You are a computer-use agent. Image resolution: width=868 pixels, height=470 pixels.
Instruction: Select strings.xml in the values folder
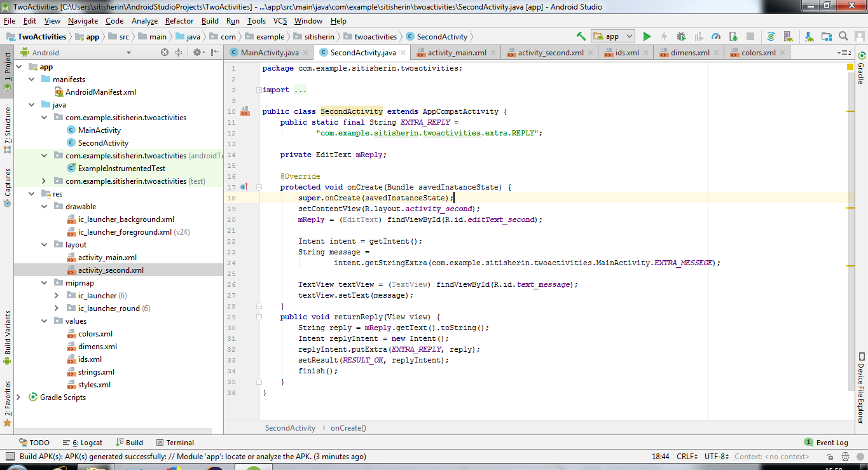[x=96, y=372]
